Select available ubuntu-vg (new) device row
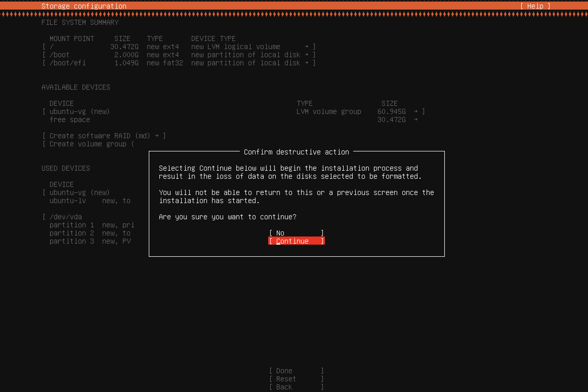Image resolution: width=588 pixels, height=392 pixels. [x=79, y=111]
